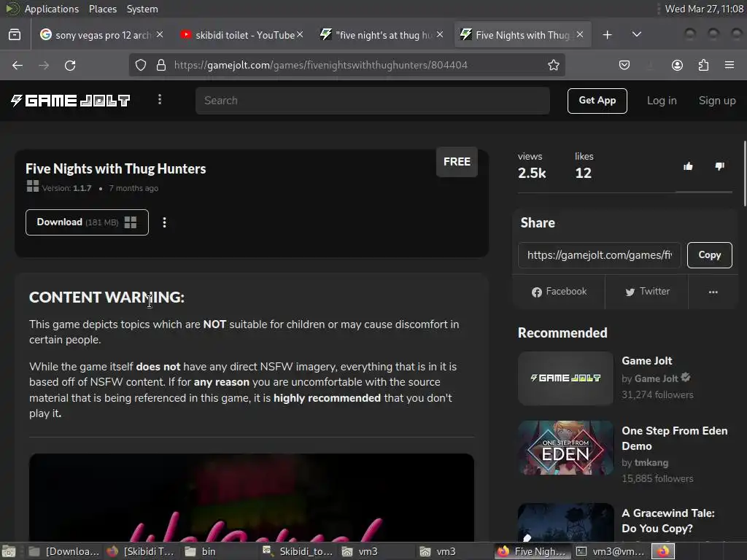Switch to the sony vegas pro 12 tab
The width and height of the screenshot is (747, 560).
pos(100,35)
